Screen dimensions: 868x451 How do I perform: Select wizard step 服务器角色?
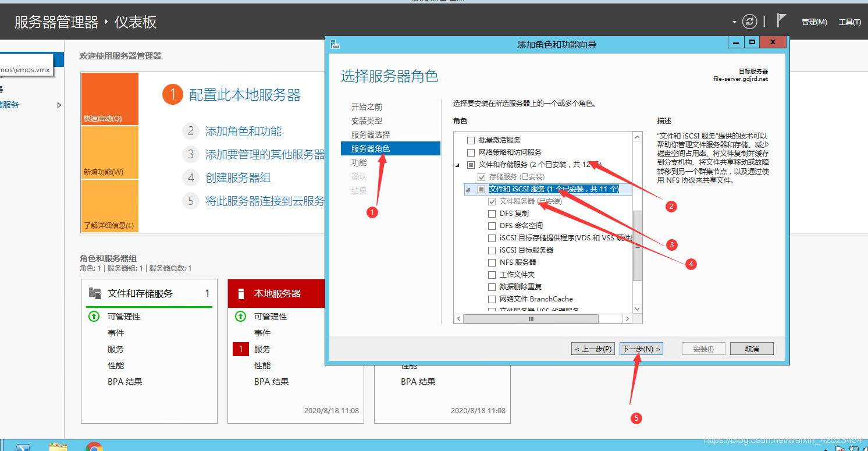coord(390,149)
